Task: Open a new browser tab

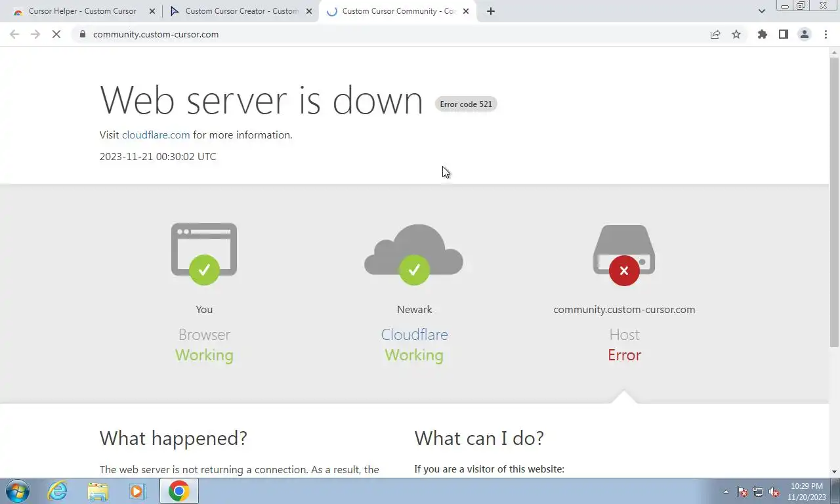Action: (491, 11)
